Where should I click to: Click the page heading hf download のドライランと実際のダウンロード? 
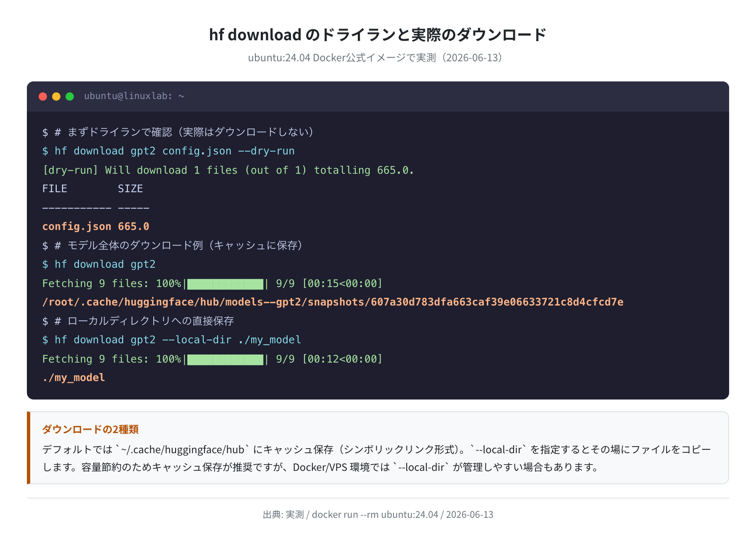point(378,34)
